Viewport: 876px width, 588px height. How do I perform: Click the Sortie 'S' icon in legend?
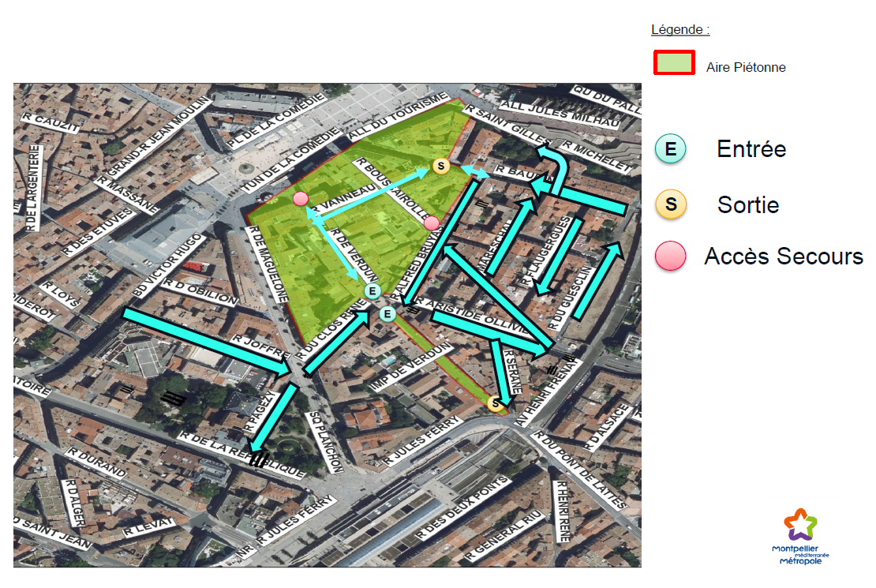[671, 204]
